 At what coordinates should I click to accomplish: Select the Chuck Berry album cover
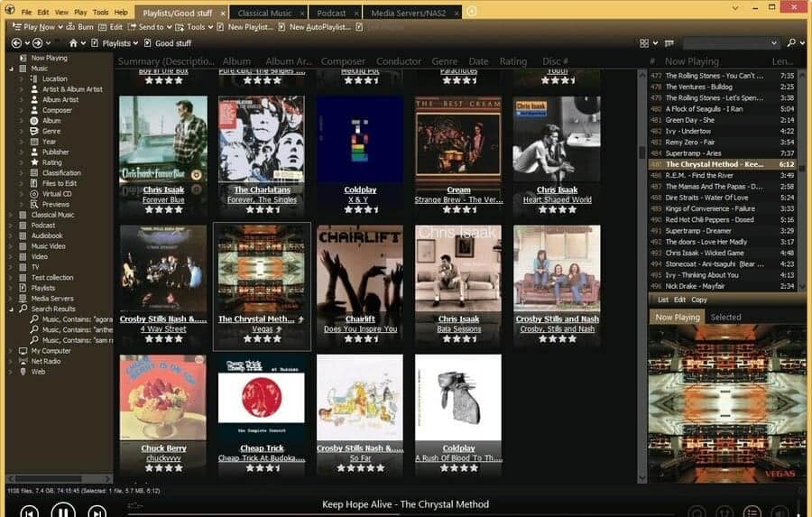[163, 397]
